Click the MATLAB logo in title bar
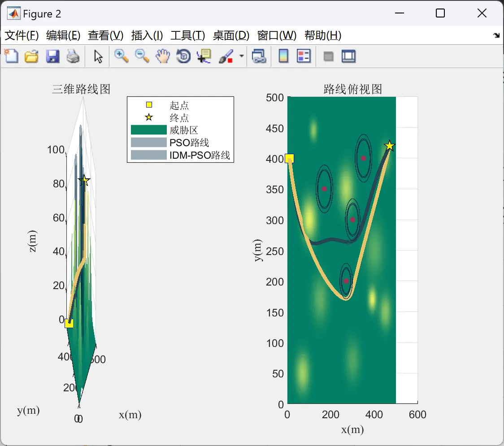The height and width of the screenshot is (446, 504). (x=13, y=13)
